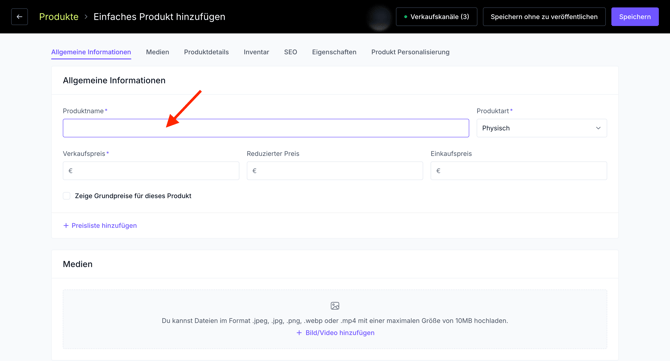Go to the Inventar tab
The image size is (670, 361).
coord(256,52)
